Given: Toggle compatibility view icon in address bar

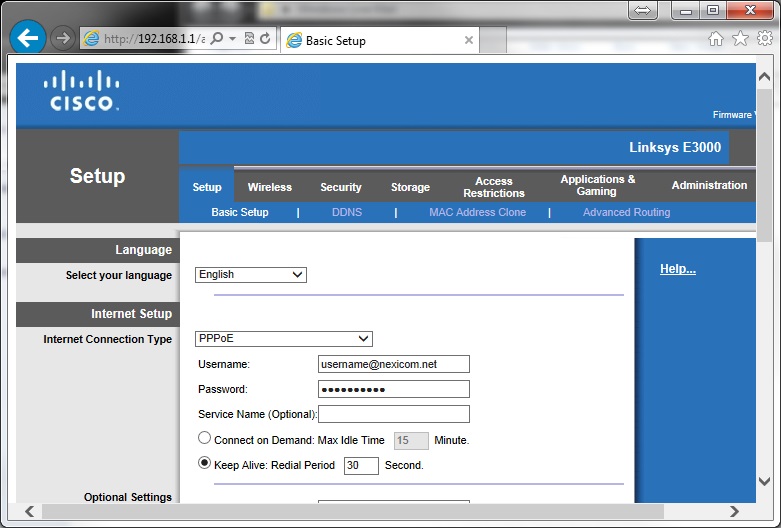Looking at the screenshot, I should pyautogui.click(x=250, y=38).
